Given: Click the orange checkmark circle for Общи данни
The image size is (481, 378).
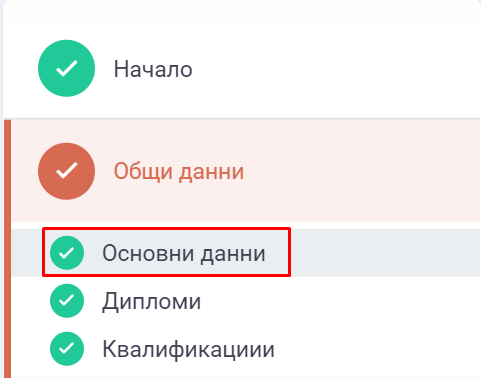Looking at the screenshot, I should (66, 171).
